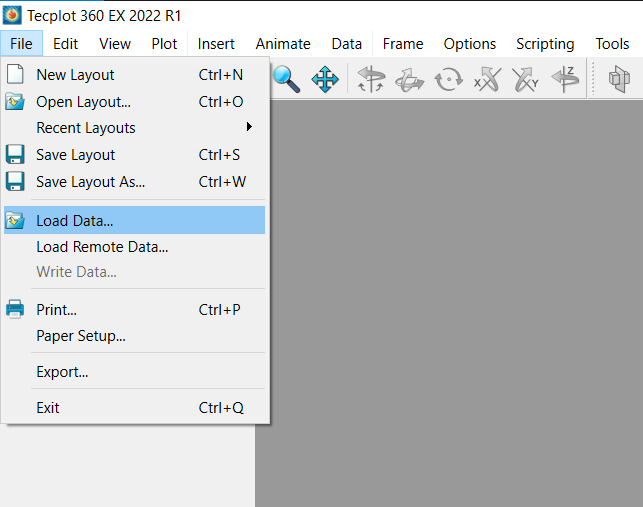Choose Exit from File menu
Image resolution: width=643 pixels, height=507 pixels.
(x=135, y=408)
